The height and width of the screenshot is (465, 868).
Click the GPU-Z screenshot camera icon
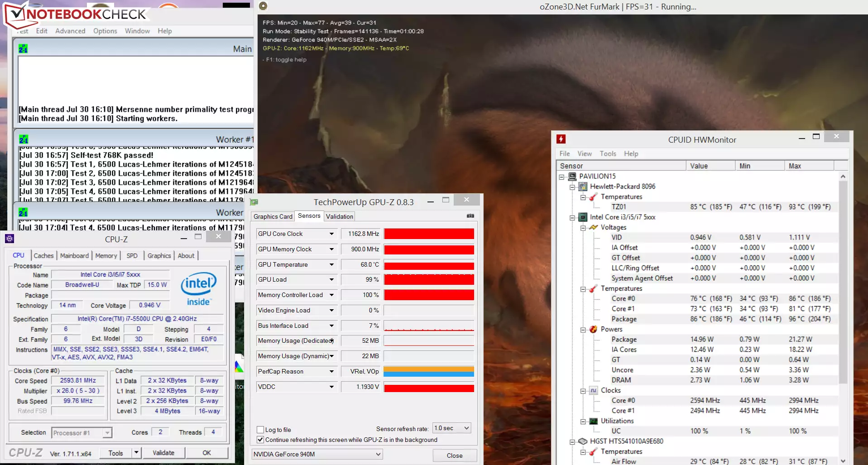coord(470,216)
